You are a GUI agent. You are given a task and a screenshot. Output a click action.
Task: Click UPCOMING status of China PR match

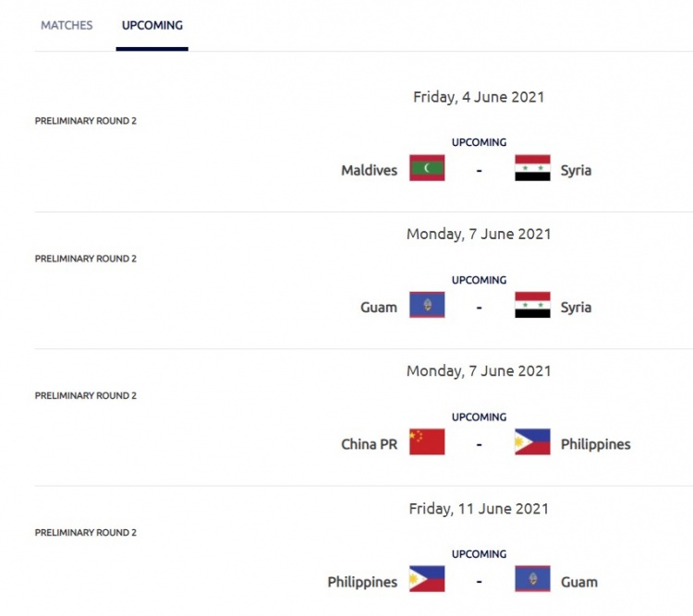[479, 417]
